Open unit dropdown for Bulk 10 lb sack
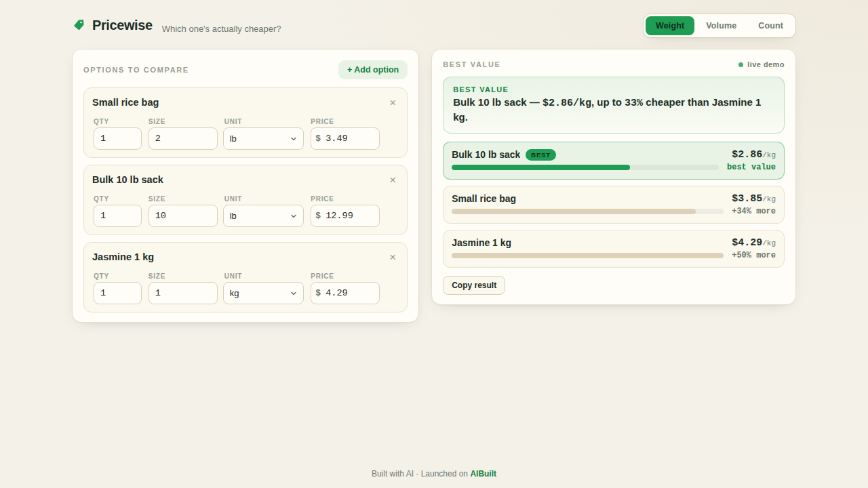Image resolution: width=868 pixels, height=488 pixels. [263, 216]
